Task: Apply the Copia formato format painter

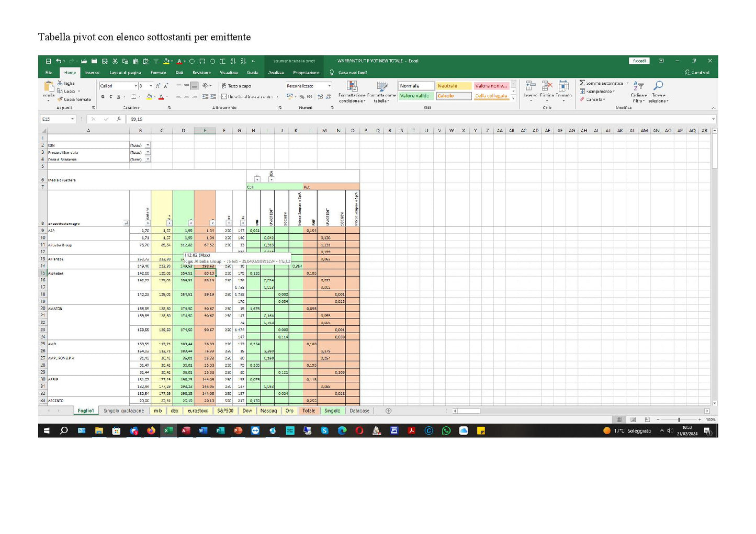Action: point(74,99)
